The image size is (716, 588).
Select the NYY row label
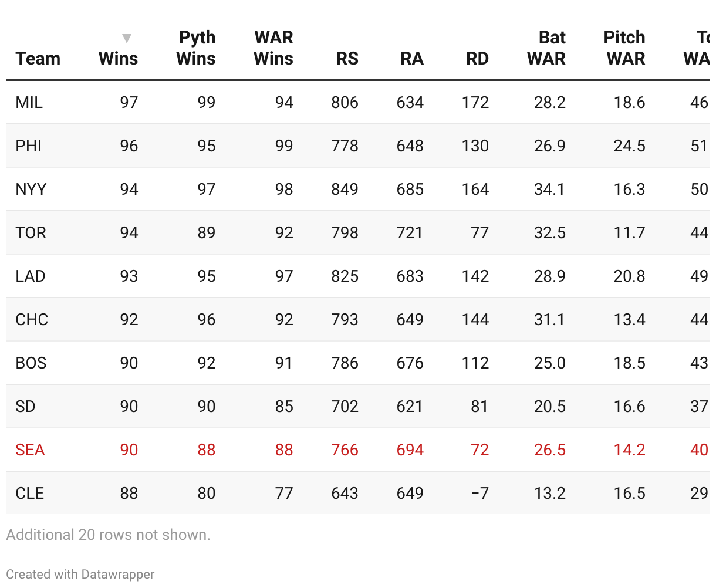tap(31, 189)
